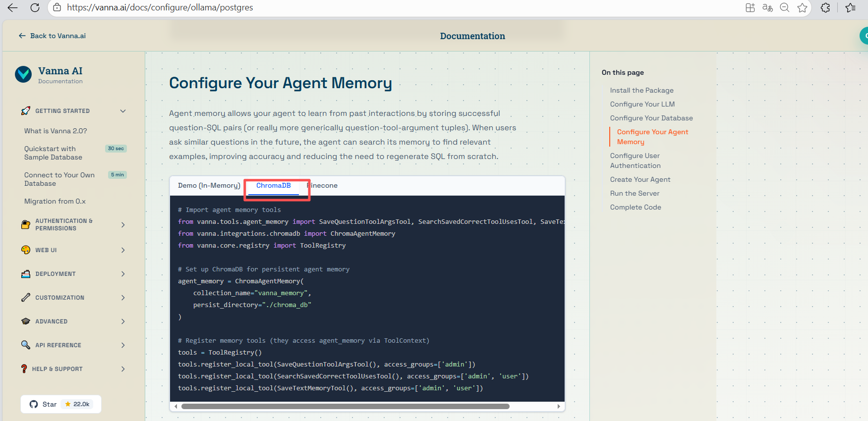Click the teal chat button at edge

pyautogui.click(x=864, y=36)
